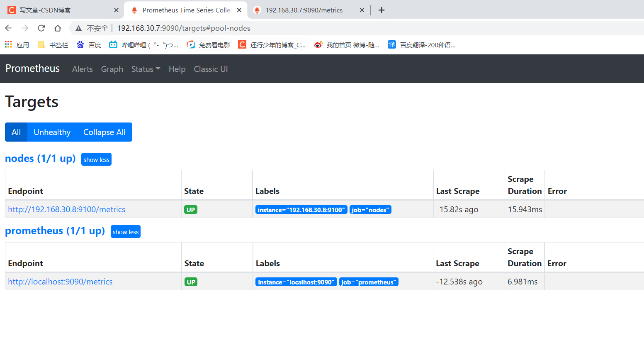Reload the current page
This screenshot has width=644, height=343.
41,28
